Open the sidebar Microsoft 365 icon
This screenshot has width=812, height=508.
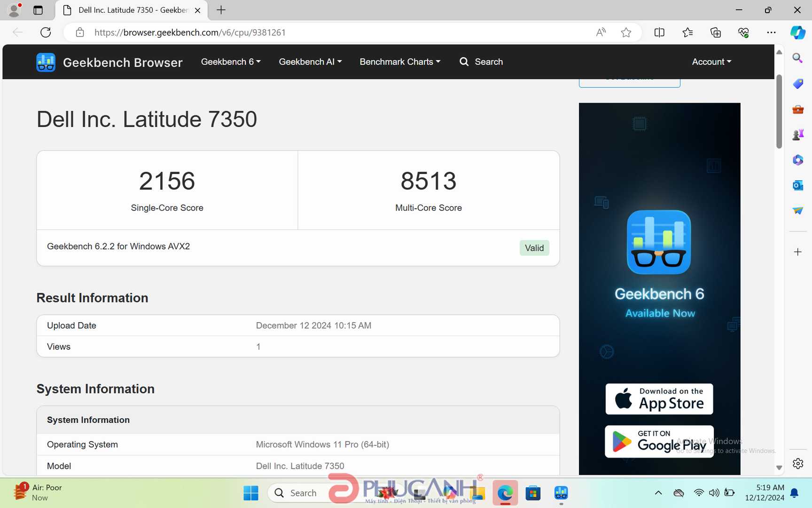[x=798, y=160]
